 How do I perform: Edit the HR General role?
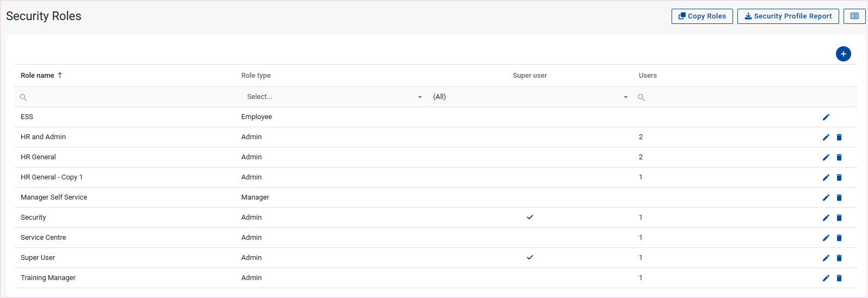tap(826, 157)
